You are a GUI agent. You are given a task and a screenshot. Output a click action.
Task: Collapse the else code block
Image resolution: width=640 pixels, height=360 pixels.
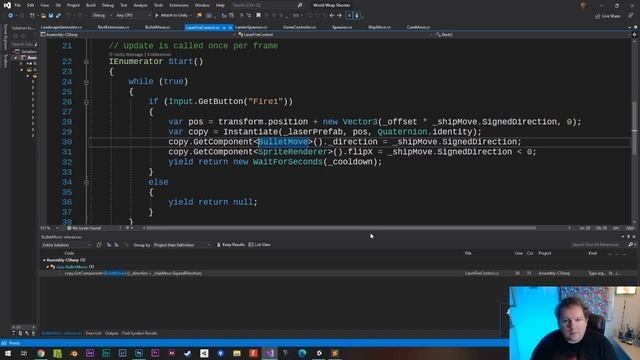(86, 182)
